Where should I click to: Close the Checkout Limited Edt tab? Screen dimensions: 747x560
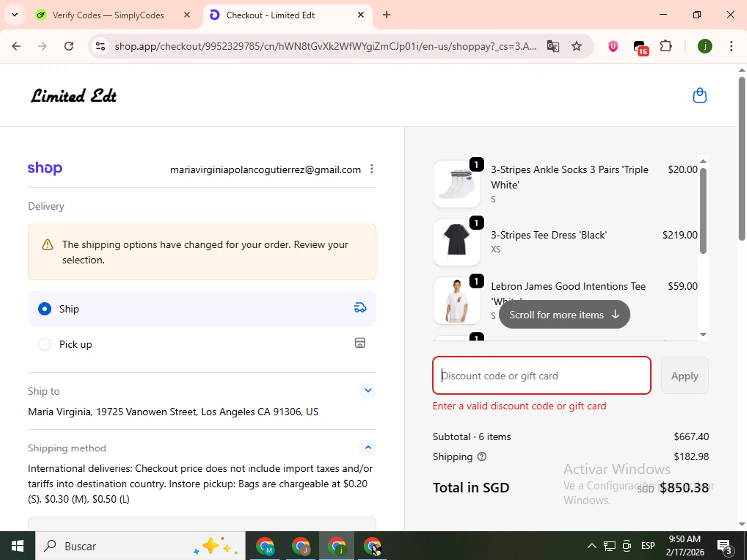coord(361,15)
